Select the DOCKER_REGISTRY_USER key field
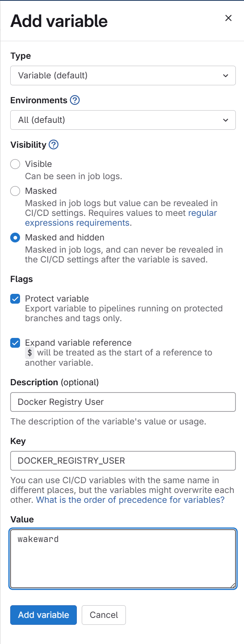 tap(123, 461)
